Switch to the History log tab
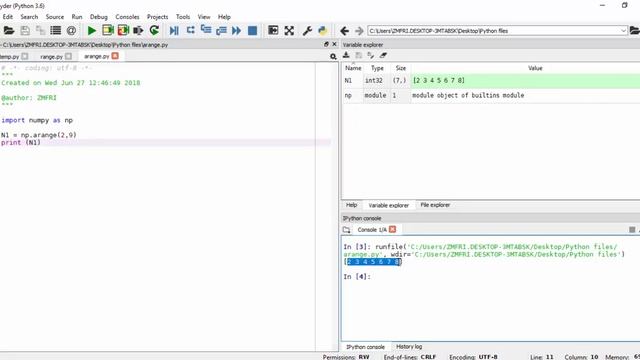640x360 pixels. click(409, 347)
